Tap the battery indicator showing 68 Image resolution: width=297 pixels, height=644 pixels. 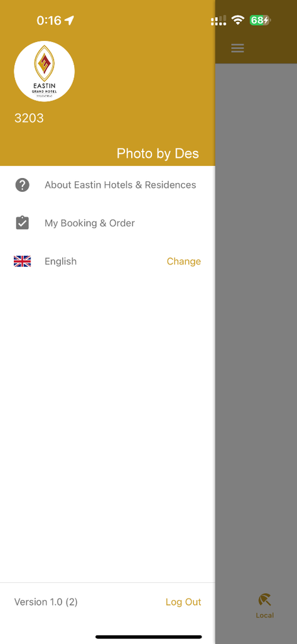(260, 20)
